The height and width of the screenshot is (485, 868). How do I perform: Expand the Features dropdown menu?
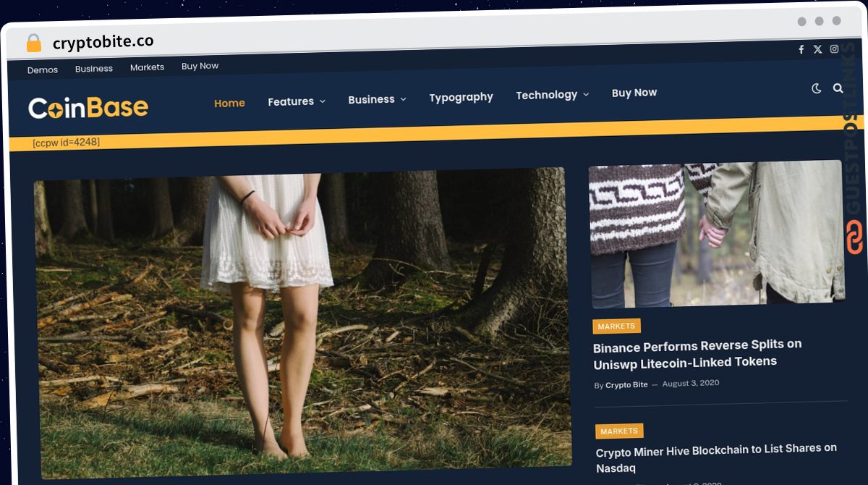coord(297,101)
